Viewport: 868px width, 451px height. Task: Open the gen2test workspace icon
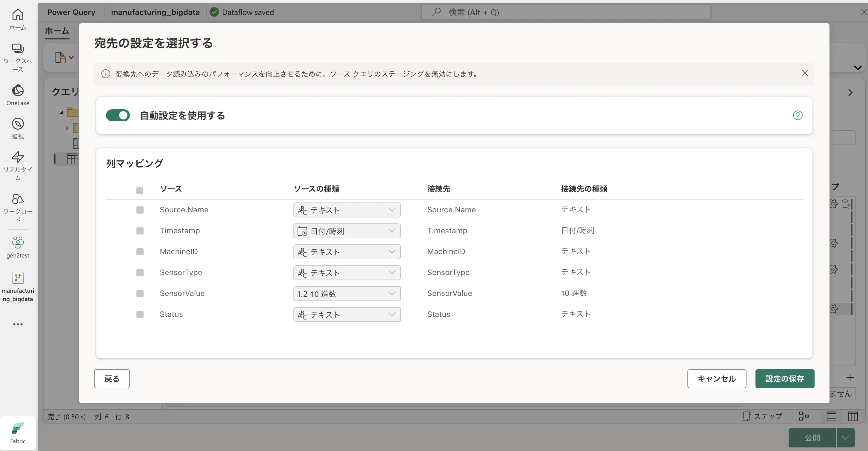coord(18,247)
